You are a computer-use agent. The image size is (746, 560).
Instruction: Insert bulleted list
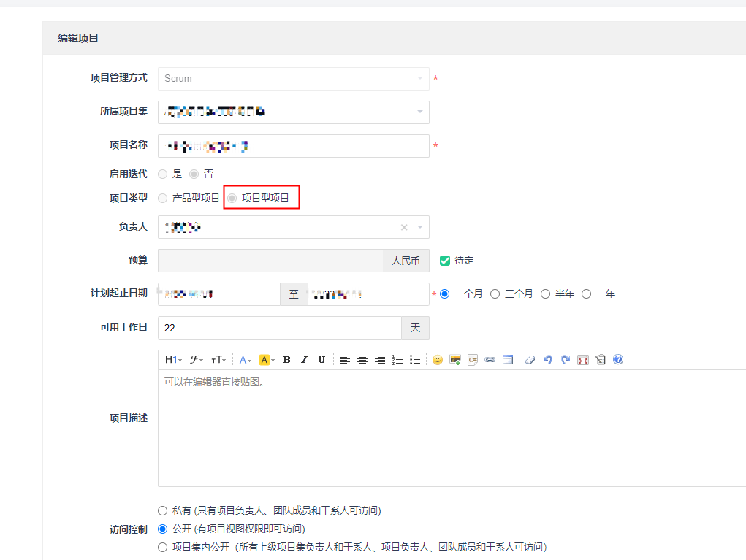pyautogui.click(x=415, y=360)
